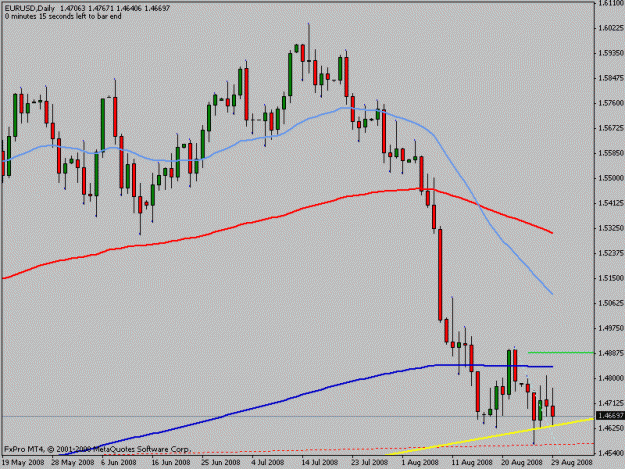Viewport: 625px width, 469px height.
Task: Select the 1.47125 price axis label
Action: point(611,403)
